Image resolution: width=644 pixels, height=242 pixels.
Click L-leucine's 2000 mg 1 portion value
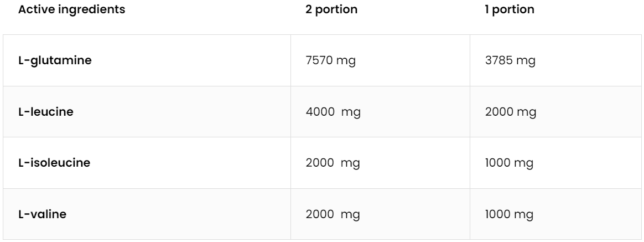coord(510,111)
